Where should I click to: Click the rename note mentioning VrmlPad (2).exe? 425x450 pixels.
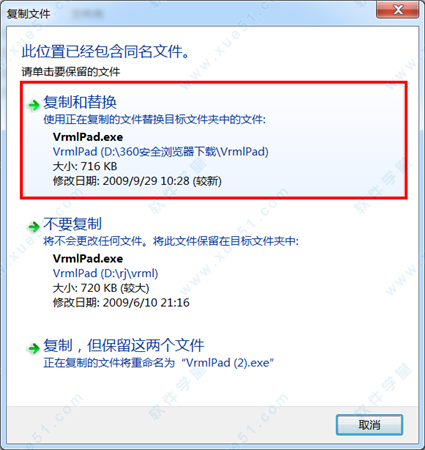[x=159, y=363]
